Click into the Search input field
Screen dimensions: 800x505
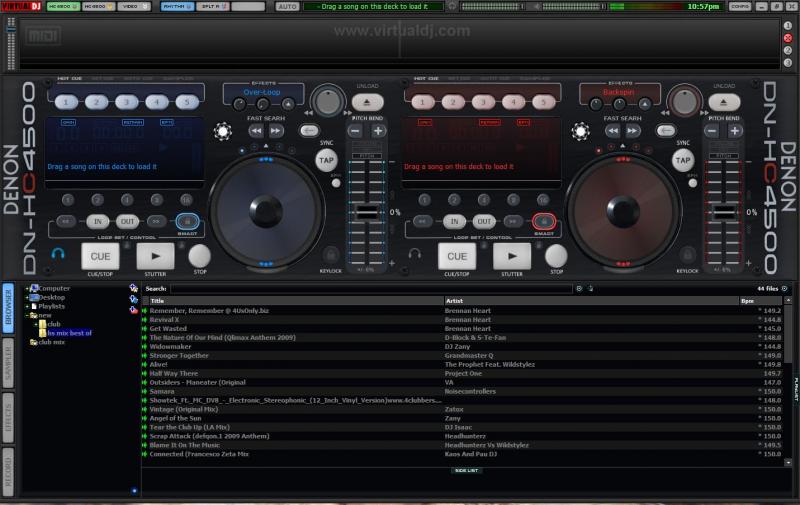[371, 289]
